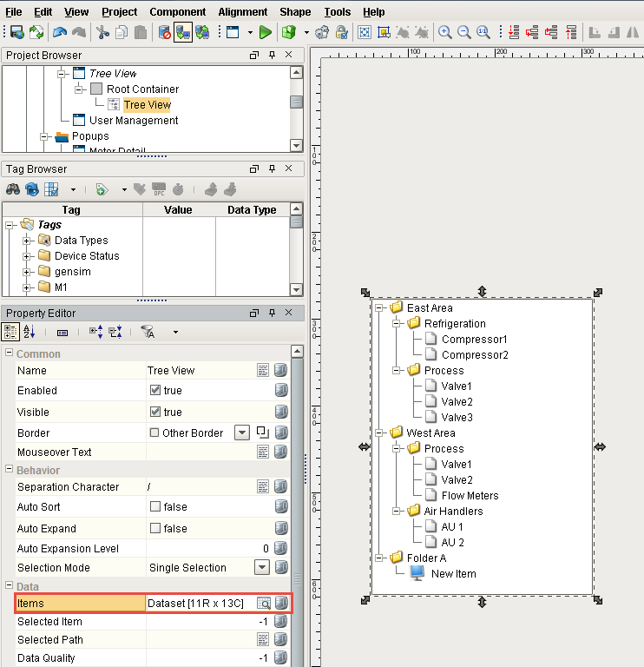This screenshot has width=644, height=667.
Task: Click the move to bottom order icon
Action: click(x=514, y=32)
